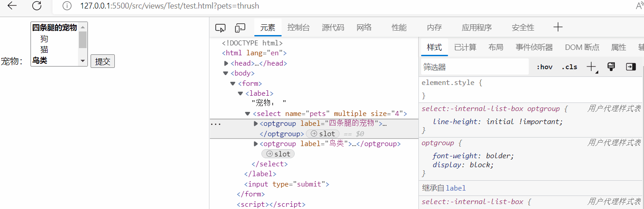Image resolution: width=644 pixels, height=209 pixels.
Task: Select the 样式 sidebar tab
Action: [434, 47]
